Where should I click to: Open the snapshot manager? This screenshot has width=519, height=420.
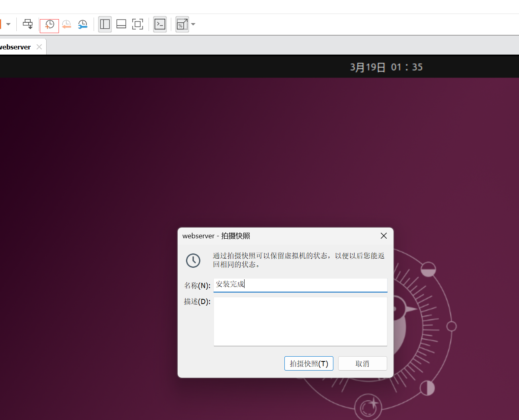(x=83, y=24)
